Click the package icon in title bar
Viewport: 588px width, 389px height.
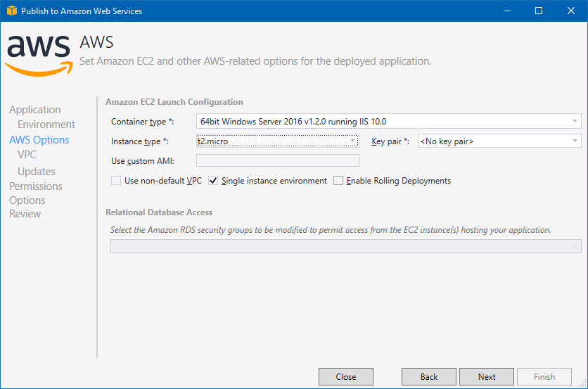click(12, 11)
